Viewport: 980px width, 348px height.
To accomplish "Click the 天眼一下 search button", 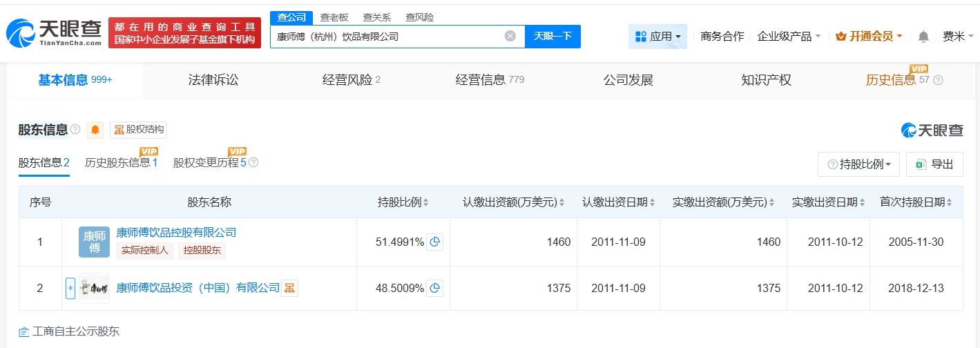I will coord(553,36).
